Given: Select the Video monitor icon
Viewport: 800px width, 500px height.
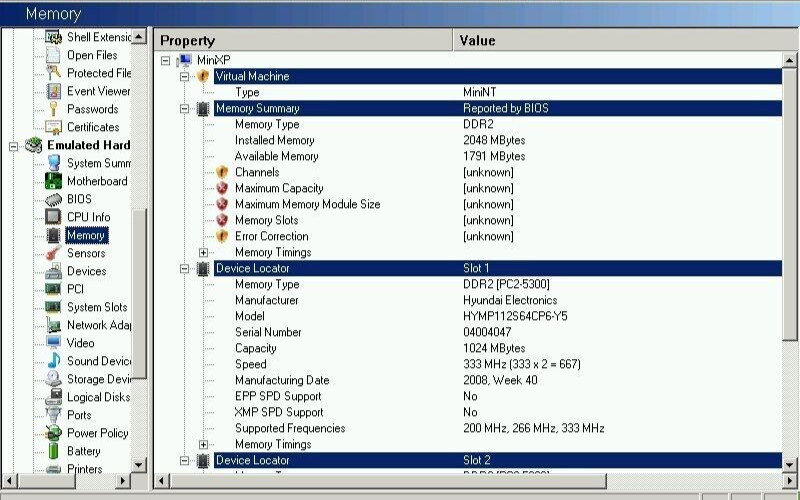Looking at the screenshot, I should pyautogui.click(x=53, y=342).
